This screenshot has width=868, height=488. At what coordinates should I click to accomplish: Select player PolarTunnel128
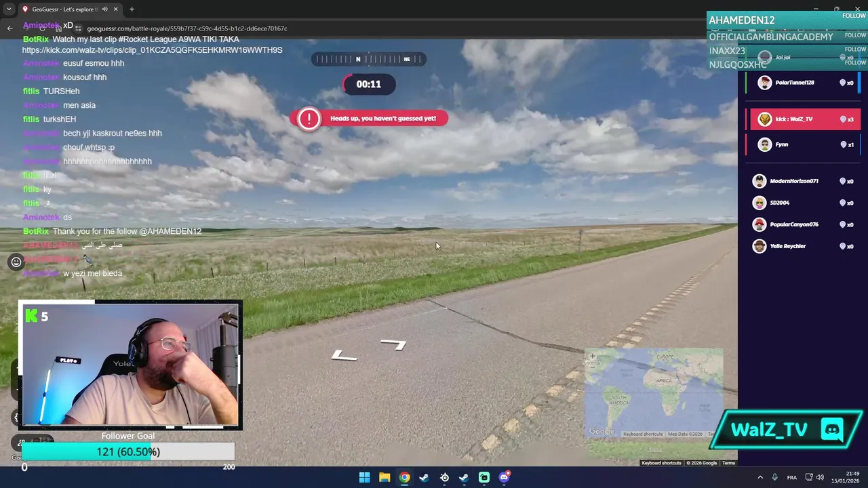(804, 83)
